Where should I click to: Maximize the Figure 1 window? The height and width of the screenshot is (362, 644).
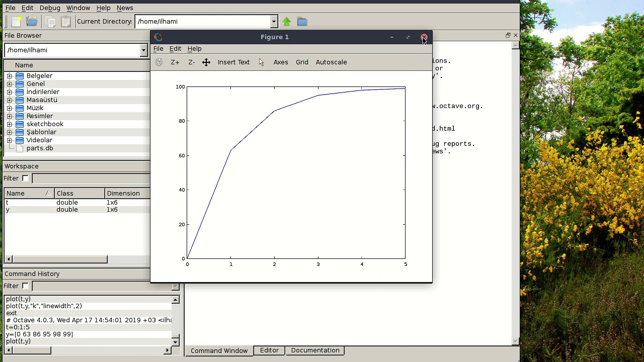tap(408, 37)
